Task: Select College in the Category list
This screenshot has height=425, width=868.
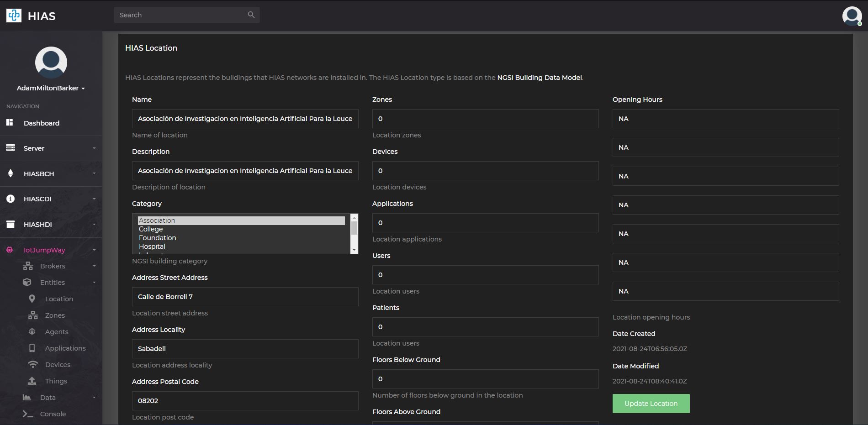Action: 241,229
